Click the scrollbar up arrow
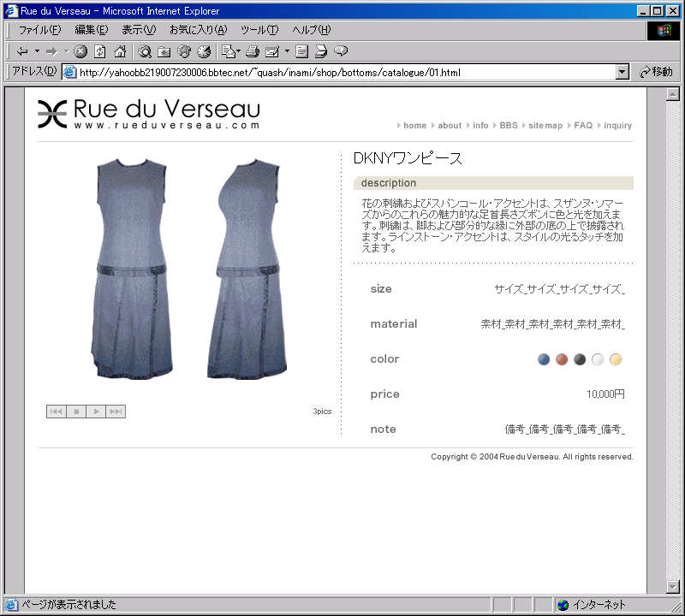Screen dimensions: 685x616 [673, 94]
